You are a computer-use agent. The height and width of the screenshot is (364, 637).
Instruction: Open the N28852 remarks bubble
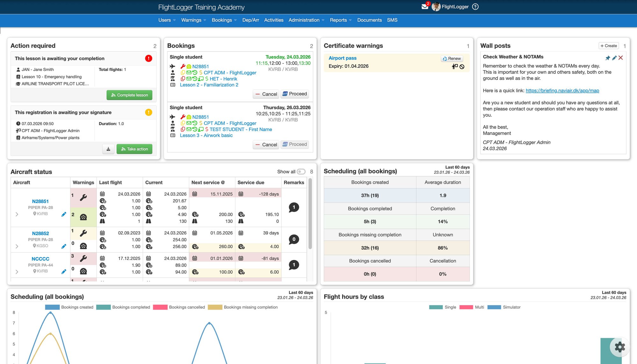point(294,239)
